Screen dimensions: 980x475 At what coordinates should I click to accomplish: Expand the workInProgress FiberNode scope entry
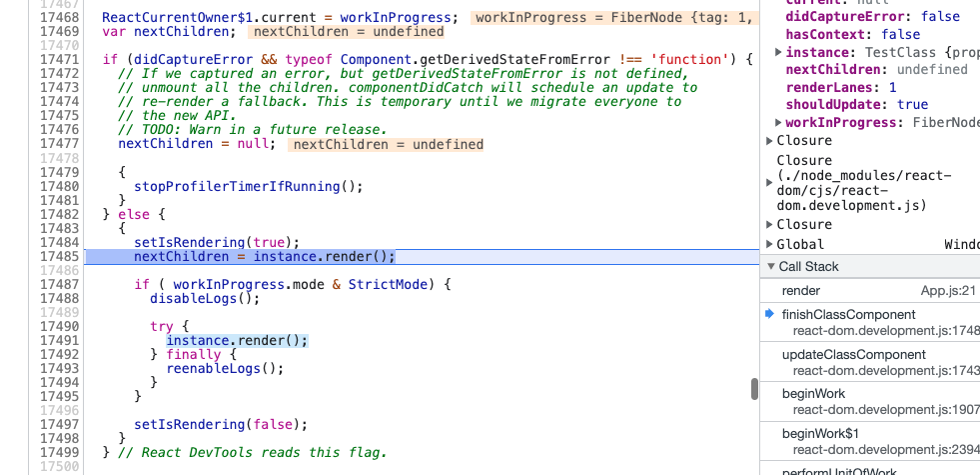pos(779,122)
